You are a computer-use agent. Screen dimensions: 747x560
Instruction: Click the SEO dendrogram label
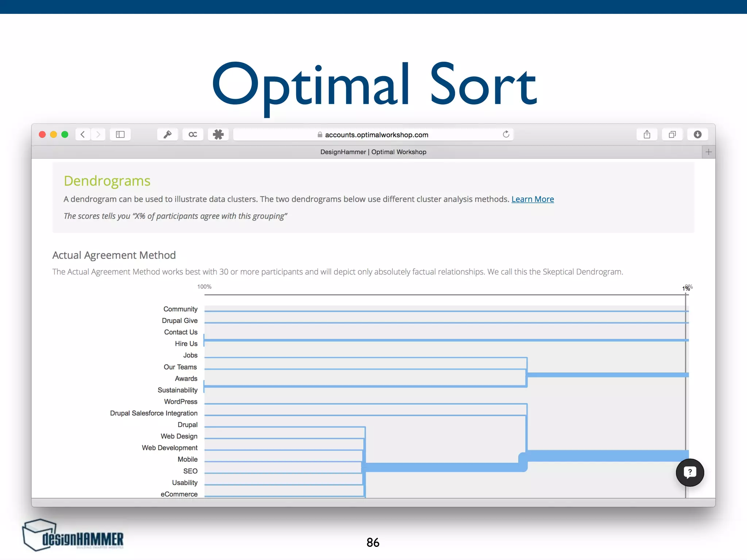coord(190,471)
